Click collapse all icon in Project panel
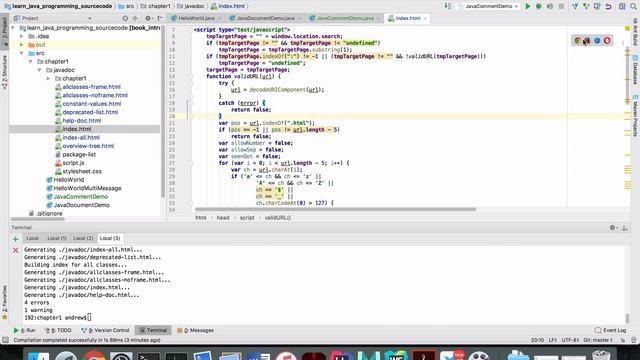The width and height of the screenshot is (640, 360). coord(135,18)
